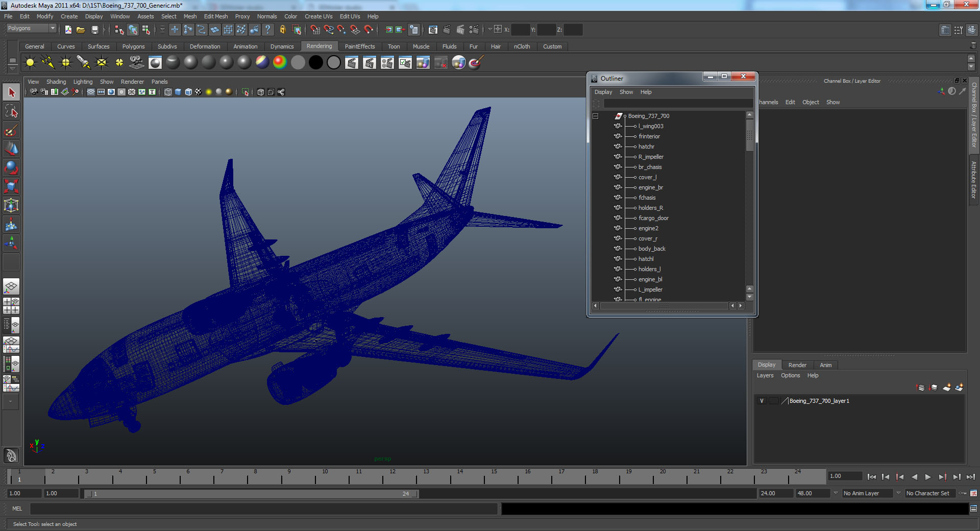This screenshot has width=980, height=531.
Task: Select fcargo_door in the Outliner
Action: [x=653, y=218]
